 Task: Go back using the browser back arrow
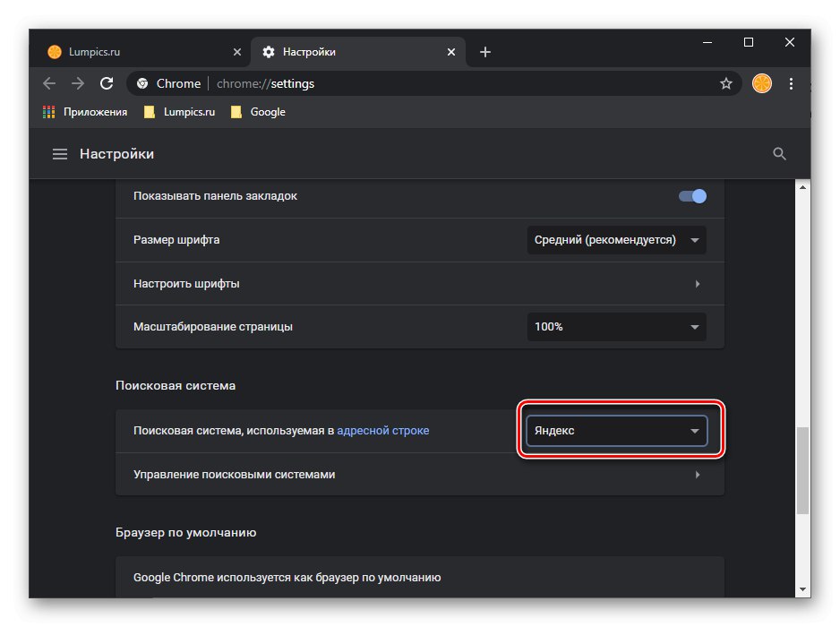(x=49, y=83)
